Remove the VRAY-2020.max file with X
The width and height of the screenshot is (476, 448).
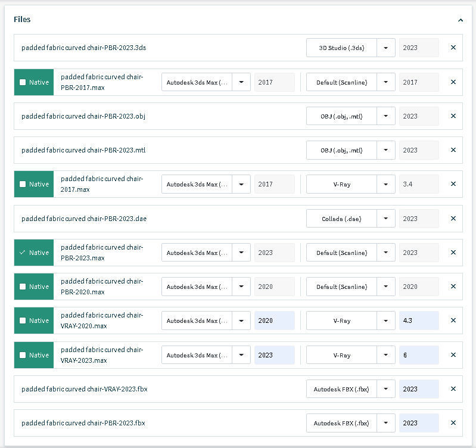(453, 321)
